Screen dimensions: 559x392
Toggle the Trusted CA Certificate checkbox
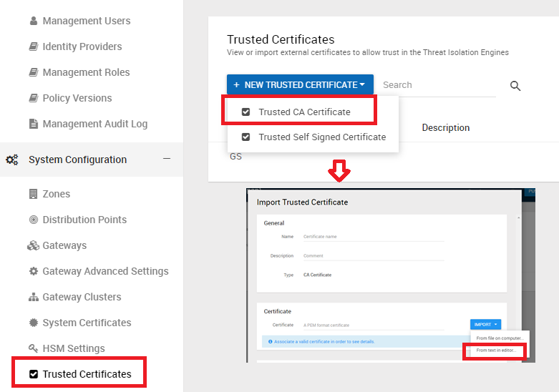pyautogui.click(x=246, y=112)
